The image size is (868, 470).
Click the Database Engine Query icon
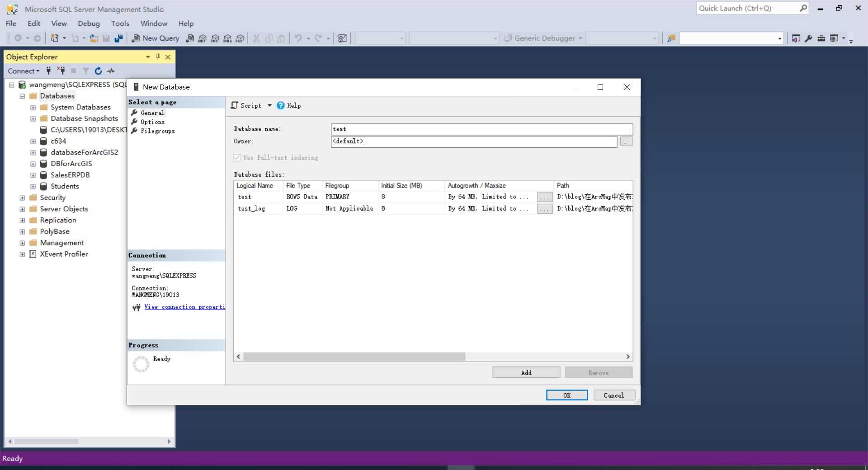(x=190, y=38)
